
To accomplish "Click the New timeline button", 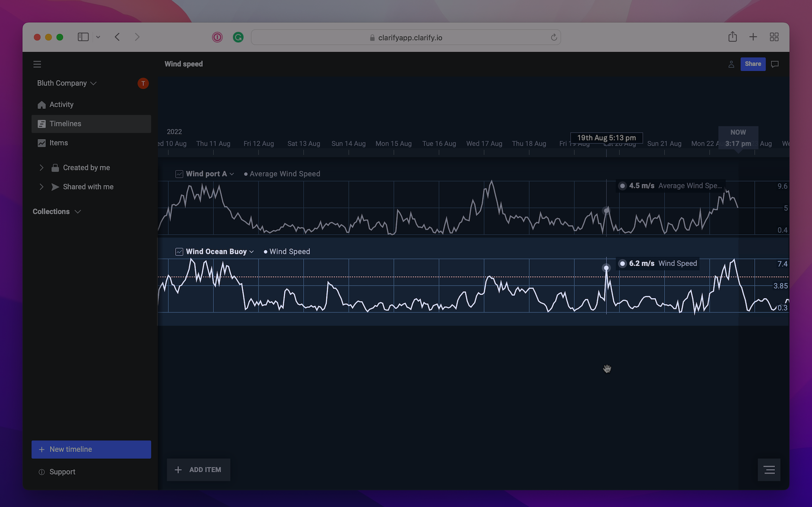I will [91, 449].
